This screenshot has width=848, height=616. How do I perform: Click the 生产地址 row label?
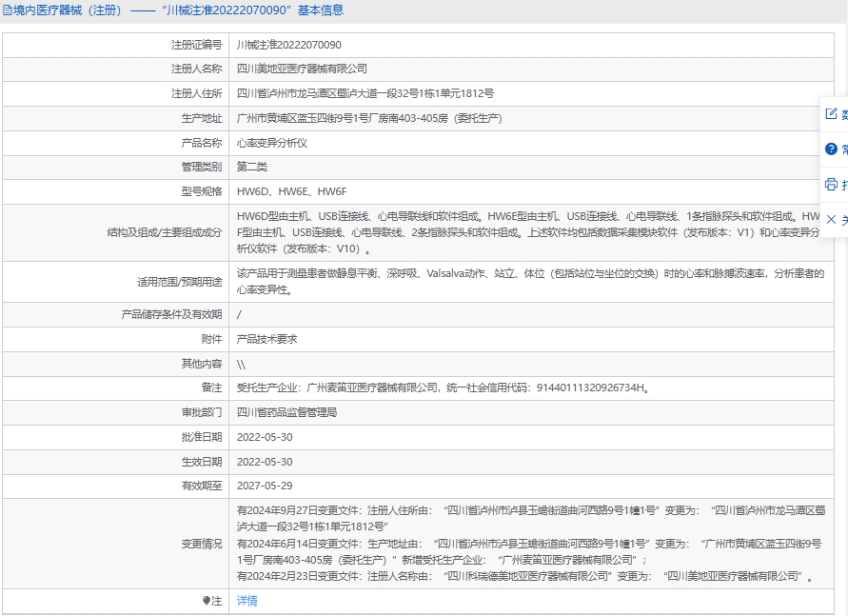[202, 118]
